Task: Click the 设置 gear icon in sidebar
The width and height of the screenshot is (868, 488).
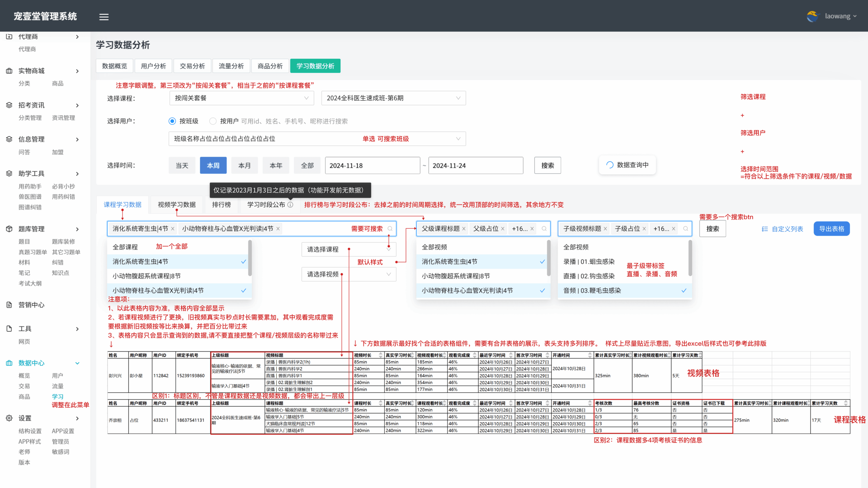Action: click(x=9, y=418)
